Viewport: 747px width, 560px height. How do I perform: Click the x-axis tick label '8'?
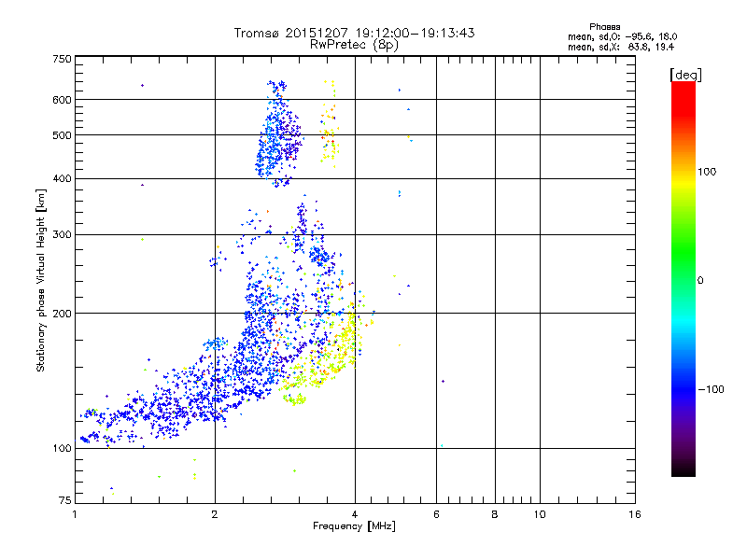click(495, 514)
